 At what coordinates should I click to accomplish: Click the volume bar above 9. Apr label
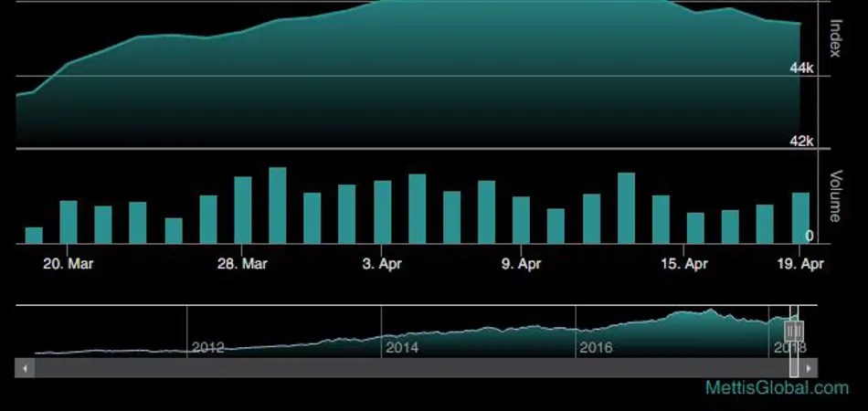pyautogui.click(x=521, y=220)
